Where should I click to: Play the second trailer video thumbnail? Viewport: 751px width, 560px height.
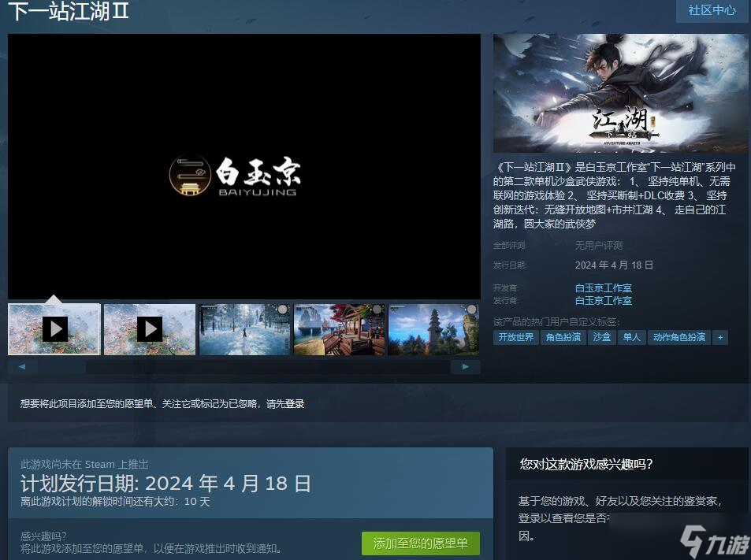pyautogui.click(x=150, y=329)
